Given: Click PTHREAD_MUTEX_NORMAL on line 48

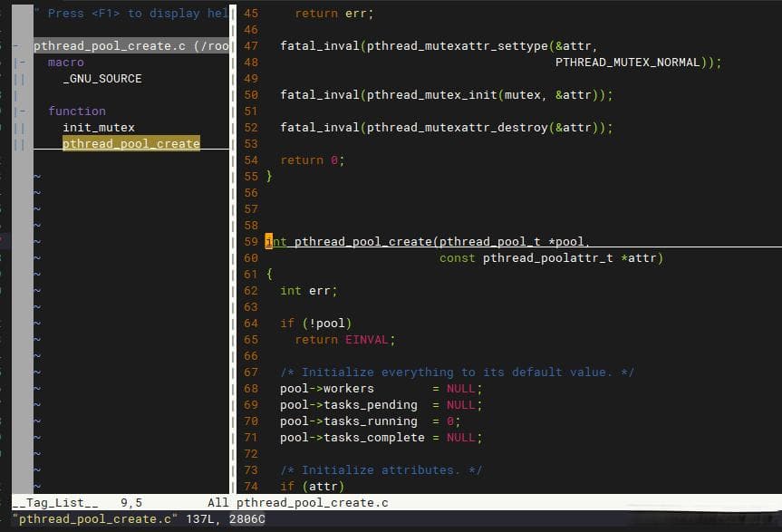Looking at the screenshot, I should tap(627, 63).
